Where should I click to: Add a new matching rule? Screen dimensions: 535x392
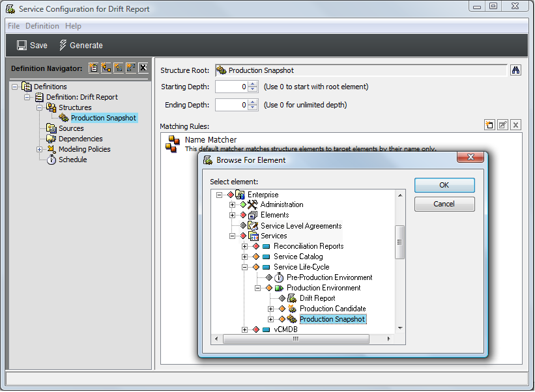pyautogui.click(x=489, y=125)
